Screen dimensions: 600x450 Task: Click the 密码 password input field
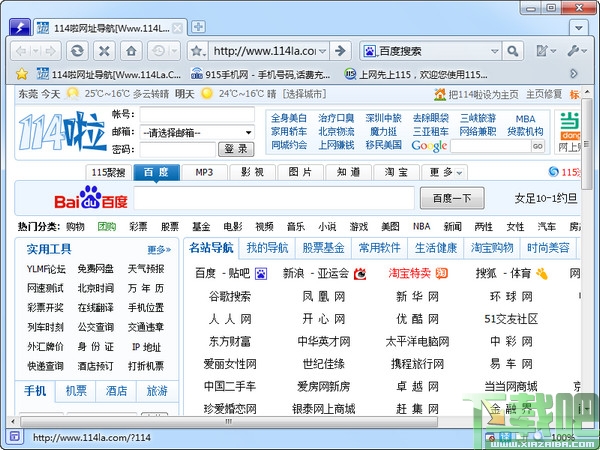pos(178,149)
